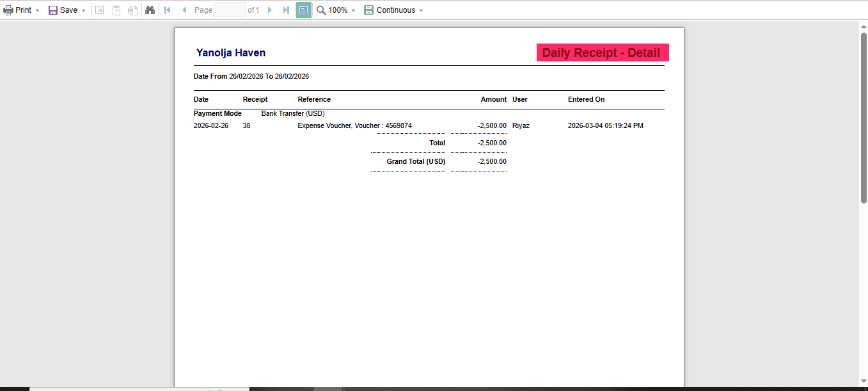The height and width of the screenshot is (391, 868).
Task: Click the Save floppy disk icon
Action: click(53, 10)
